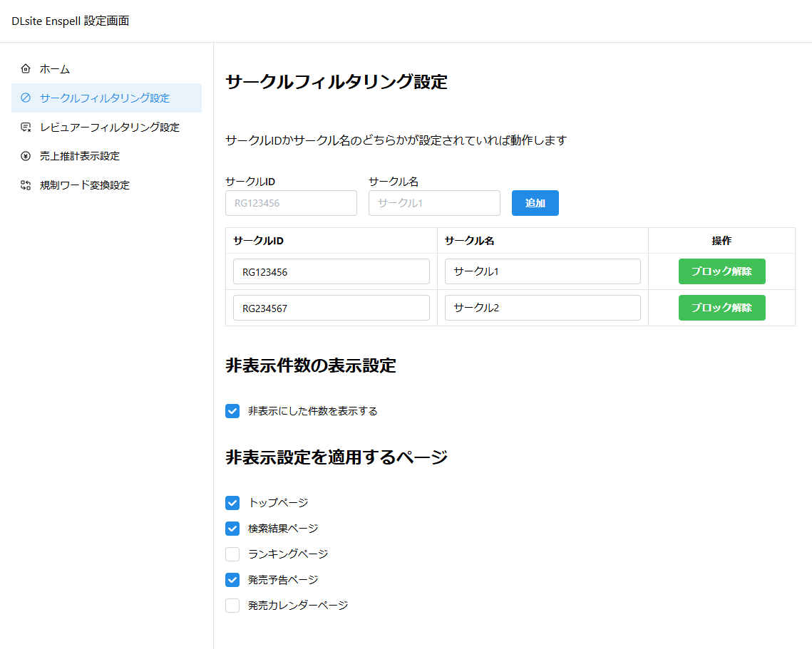Uncheck 非表示にした件数を表示する checkbox
Screen dimensions: 812x649
pyautogui.click(x=232, y=411)
